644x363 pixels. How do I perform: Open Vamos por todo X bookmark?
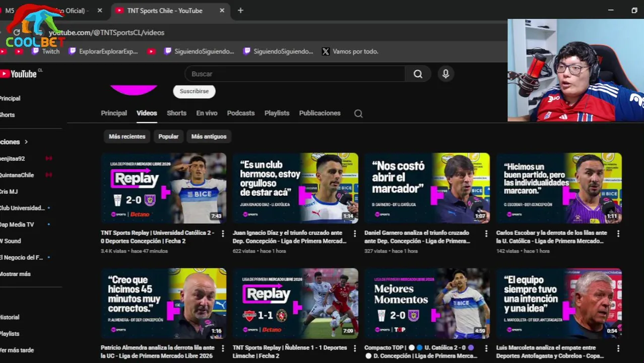[350, 51]
